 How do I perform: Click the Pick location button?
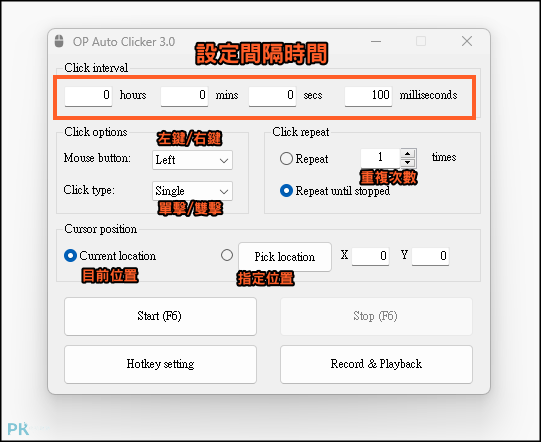pyautogui.click(x=285, y=257)
